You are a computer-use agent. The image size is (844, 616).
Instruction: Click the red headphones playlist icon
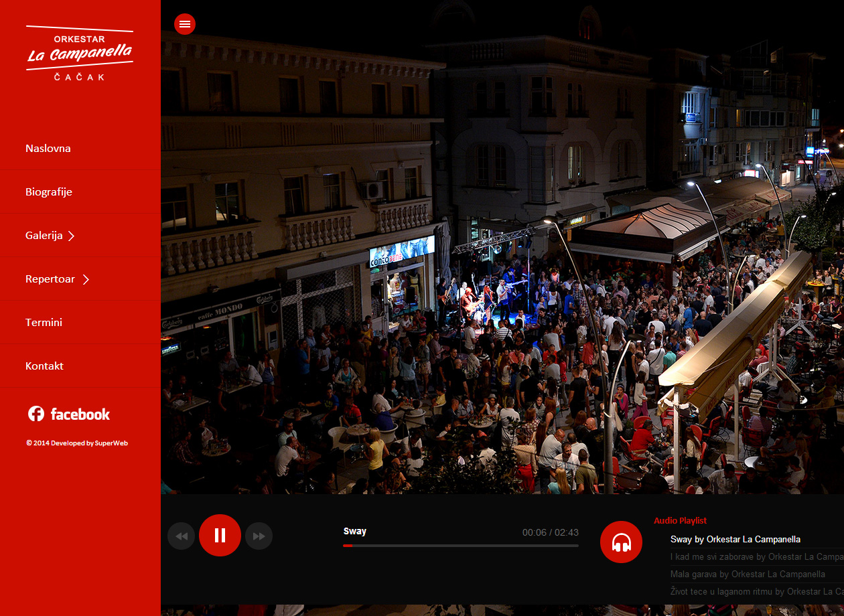[621, 542]
